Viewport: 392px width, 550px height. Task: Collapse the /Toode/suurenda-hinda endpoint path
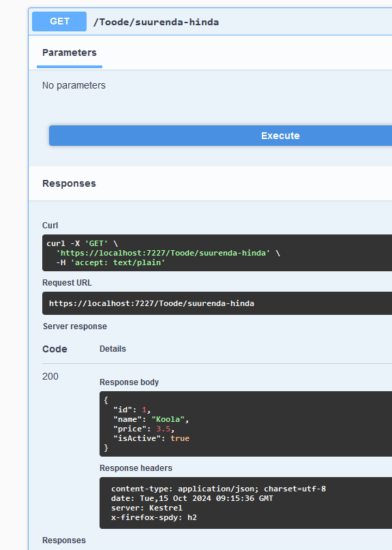pos(156,22)
